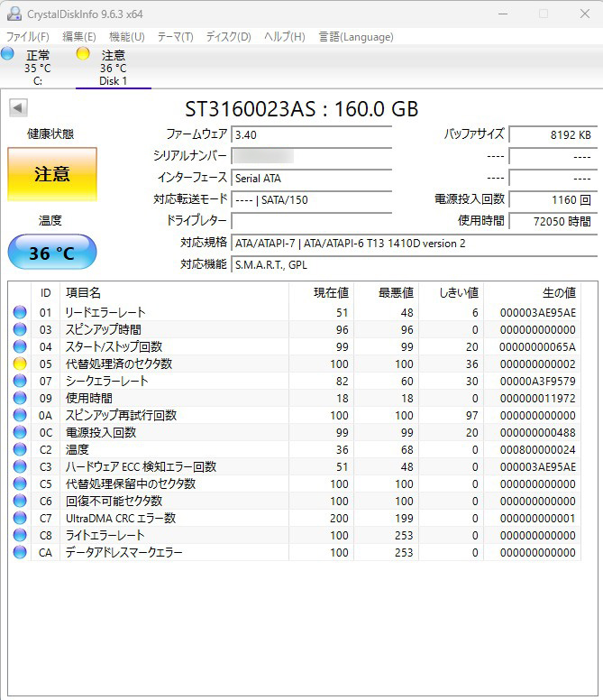Viewport: 603px width, 700px height.
Task: Click the 生の値 column header
Action: [x=533, y=293]
